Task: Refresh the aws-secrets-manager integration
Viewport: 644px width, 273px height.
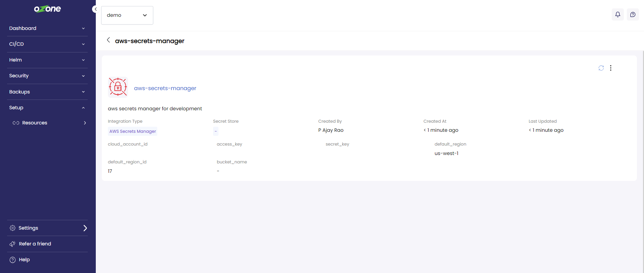Action: (x=601, y=68)
